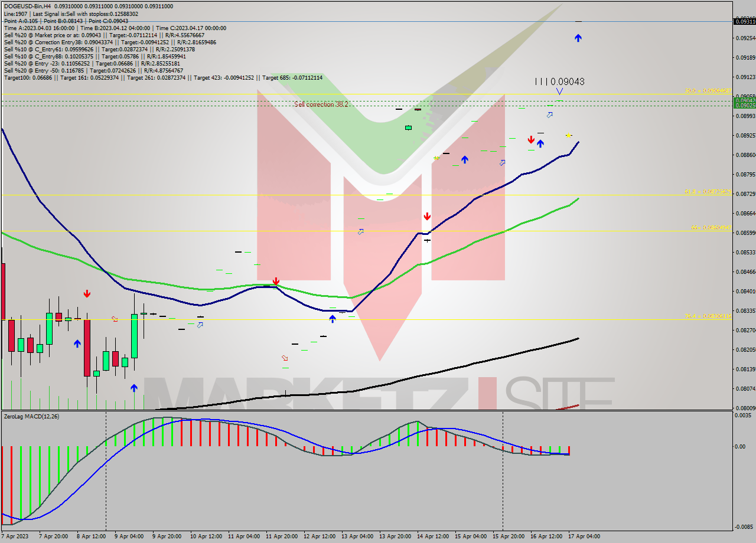Screen dimensions: 756x543
Task: Click '13 Apr 20:00' on the time axis
Action: (395, 537)
